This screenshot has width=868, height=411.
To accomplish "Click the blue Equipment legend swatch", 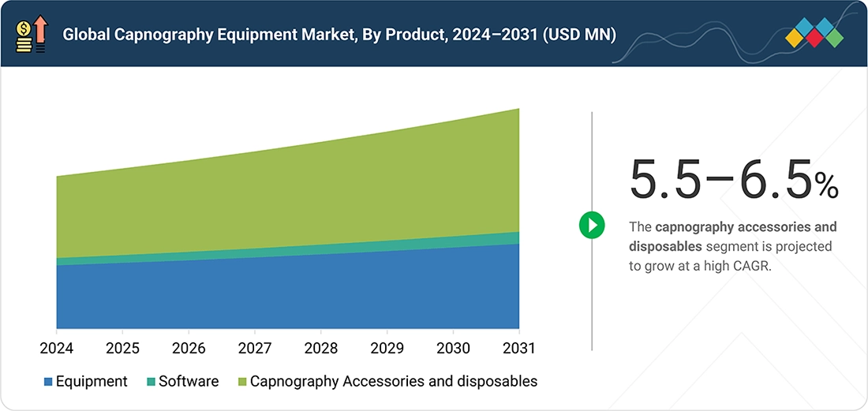I will (x=48, y=382).
